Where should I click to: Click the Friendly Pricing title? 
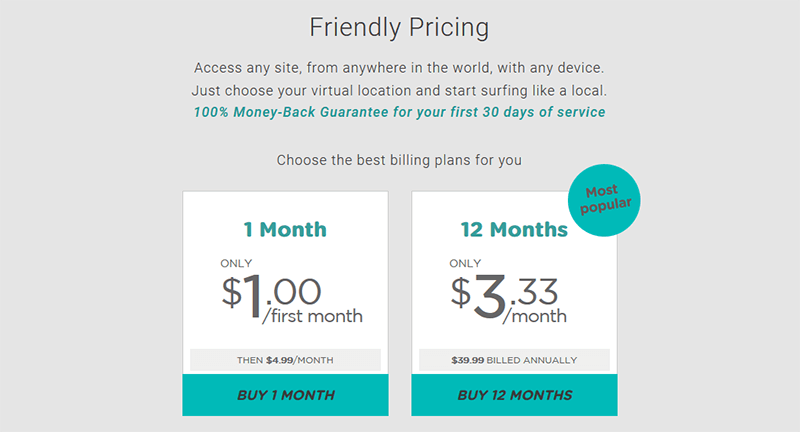point(399,28)
